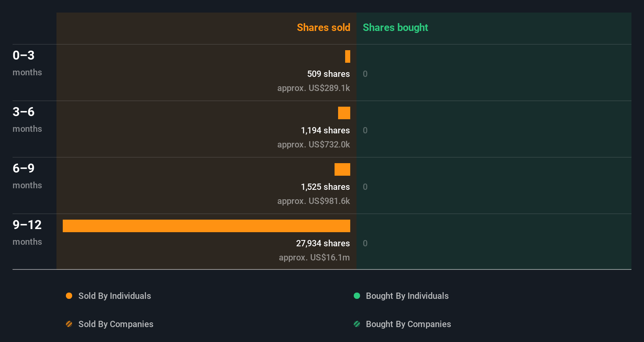Click the approx. US$16.1m amount
This screenshot has width=644, height=342.
click(x=314, y=257)
